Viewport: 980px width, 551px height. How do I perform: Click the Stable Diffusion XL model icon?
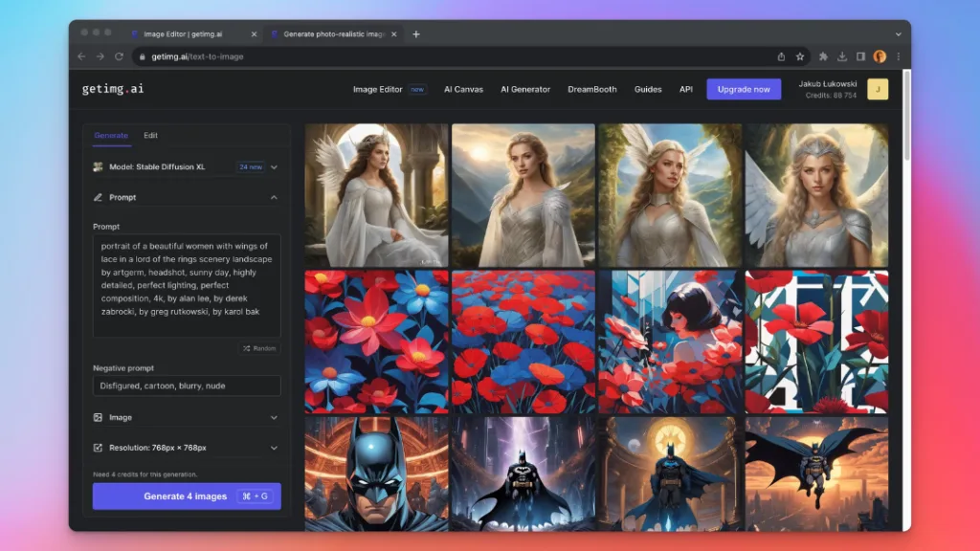[99, 166]
